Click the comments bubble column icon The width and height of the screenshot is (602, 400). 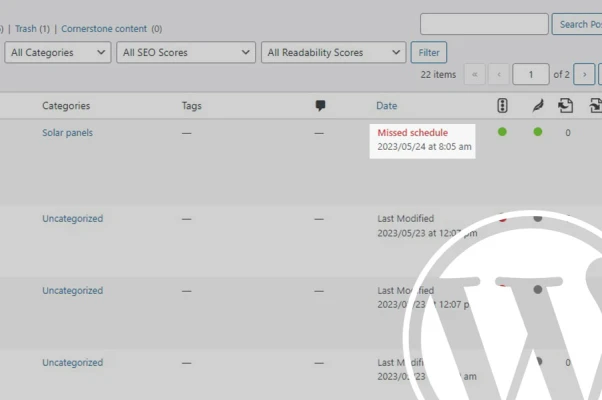click(x=320, y=106)
